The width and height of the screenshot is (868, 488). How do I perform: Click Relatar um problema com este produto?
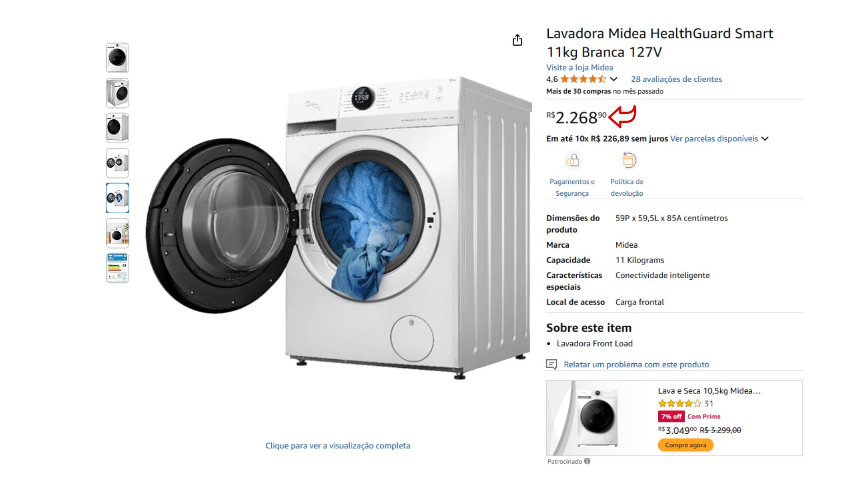636,364
